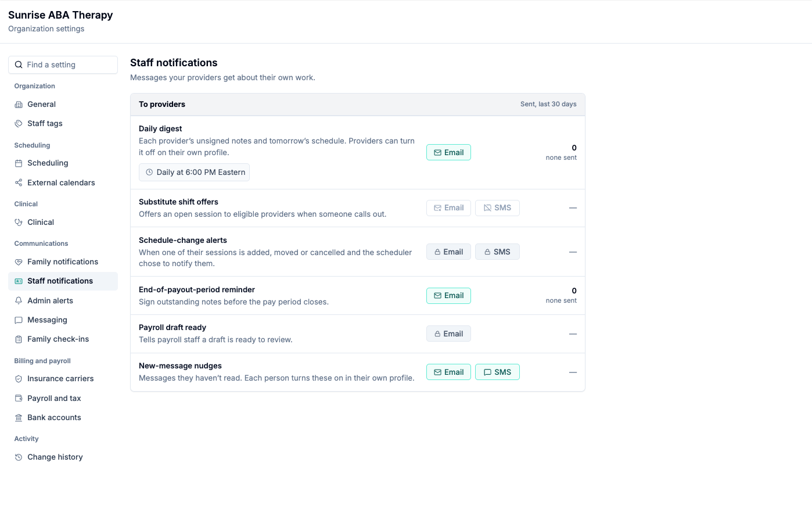Toggle Email for Substitute shift offers
This screenshot has height=523, width=812.
point(448,208)
